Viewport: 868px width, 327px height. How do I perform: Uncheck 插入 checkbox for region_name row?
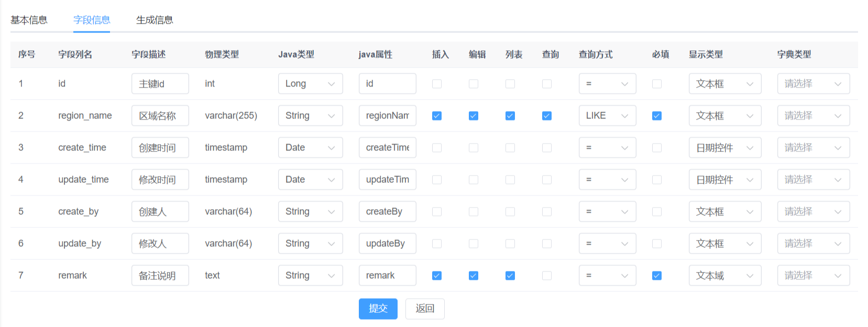pyautogui.click(x=437, y=116)
